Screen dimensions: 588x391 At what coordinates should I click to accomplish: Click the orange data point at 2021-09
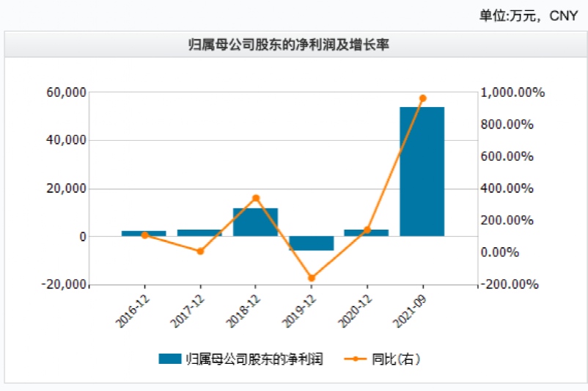tap(422, 98)
